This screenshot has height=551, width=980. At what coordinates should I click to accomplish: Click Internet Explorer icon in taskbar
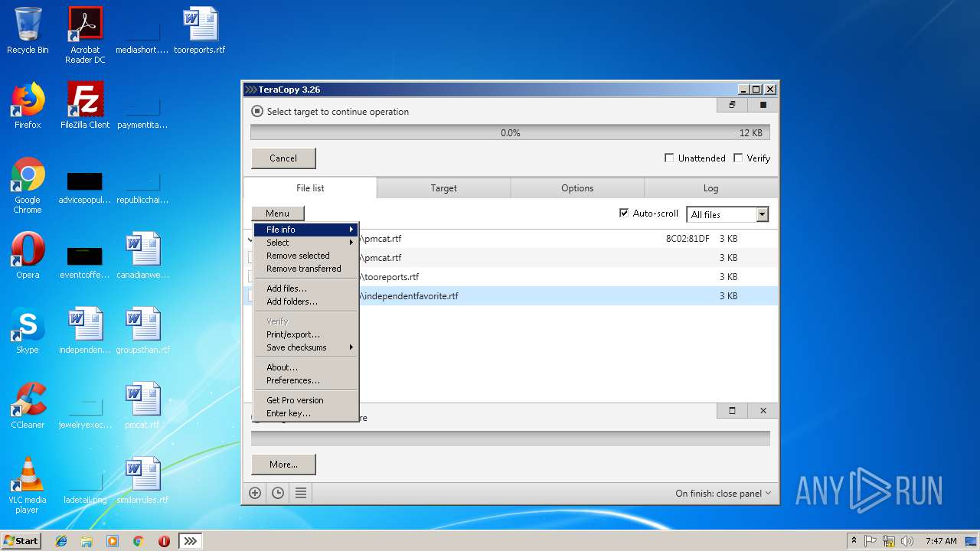[61, 541]
